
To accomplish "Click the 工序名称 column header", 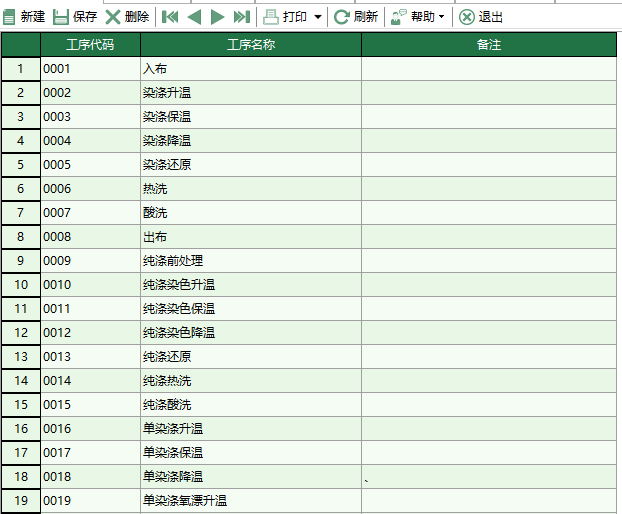I will [x=251, y=45].
